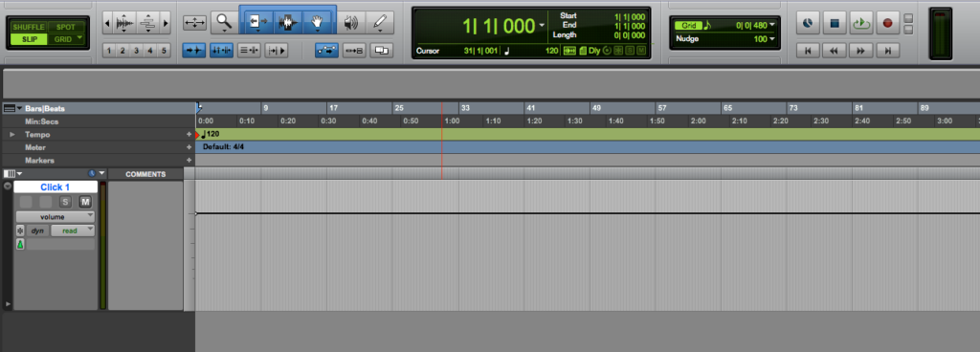
Task: Open the volume track view selector
Action: pos(56,216)
